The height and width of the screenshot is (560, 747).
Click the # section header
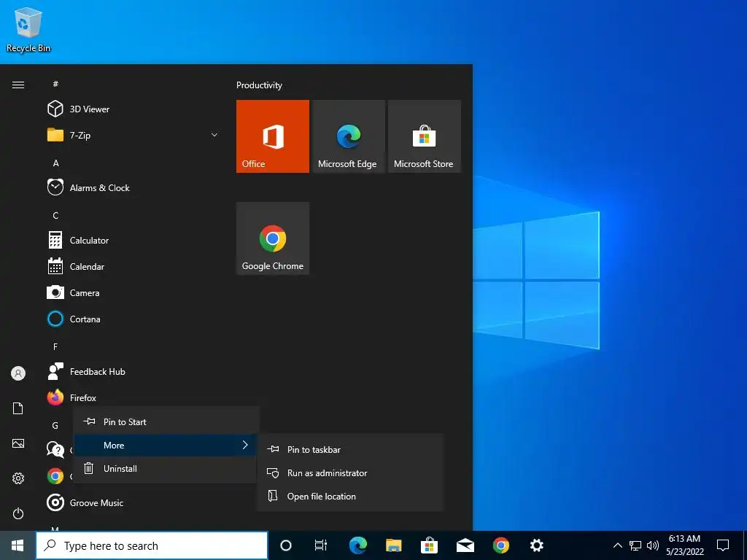click(55, 84)
